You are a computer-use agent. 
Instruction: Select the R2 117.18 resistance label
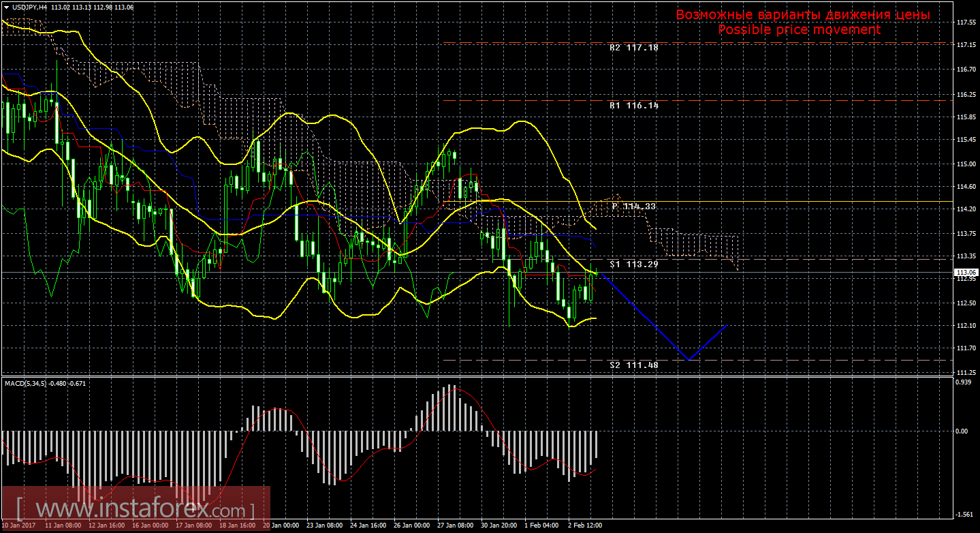coord(633,48)
